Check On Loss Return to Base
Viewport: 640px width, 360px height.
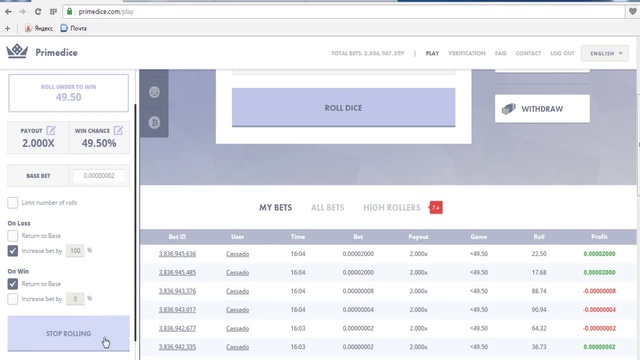coord(13,236)
